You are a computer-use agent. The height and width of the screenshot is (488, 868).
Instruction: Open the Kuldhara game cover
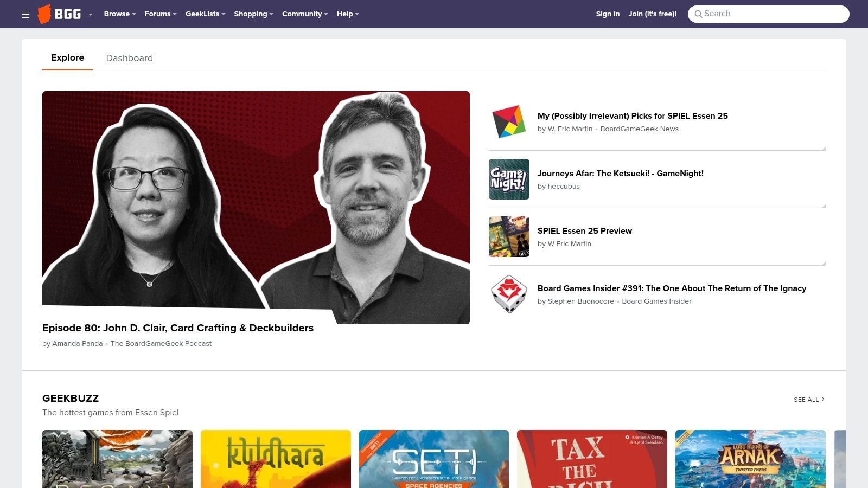(276, 459)
